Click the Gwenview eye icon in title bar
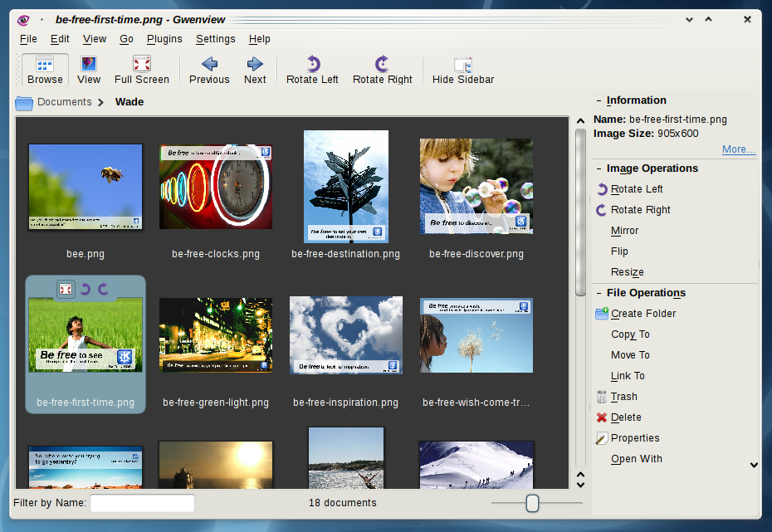772x532 pixels. click(x=23, y=20)
